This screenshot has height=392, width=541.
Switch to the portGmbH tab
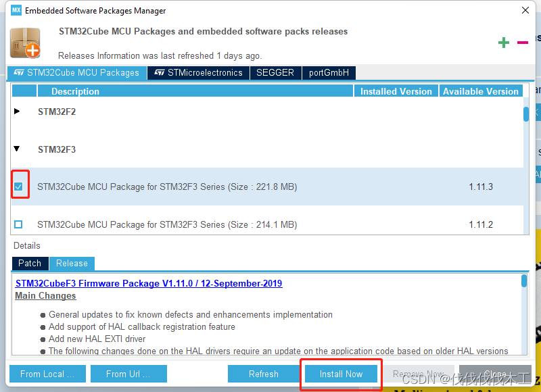[329, 72]
